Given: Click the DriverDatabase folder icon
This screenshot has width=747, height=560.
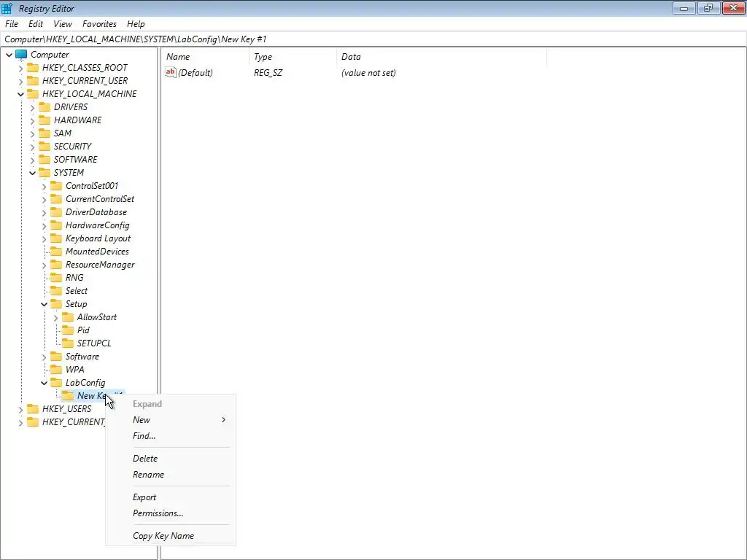Looking at the screenshot, I should pos(56,212).
